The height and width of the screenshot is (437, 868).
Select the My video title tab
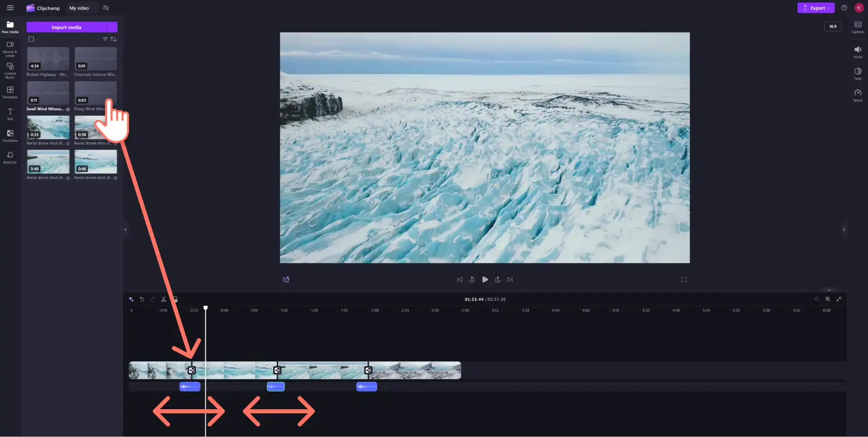(x=79, y=8)
